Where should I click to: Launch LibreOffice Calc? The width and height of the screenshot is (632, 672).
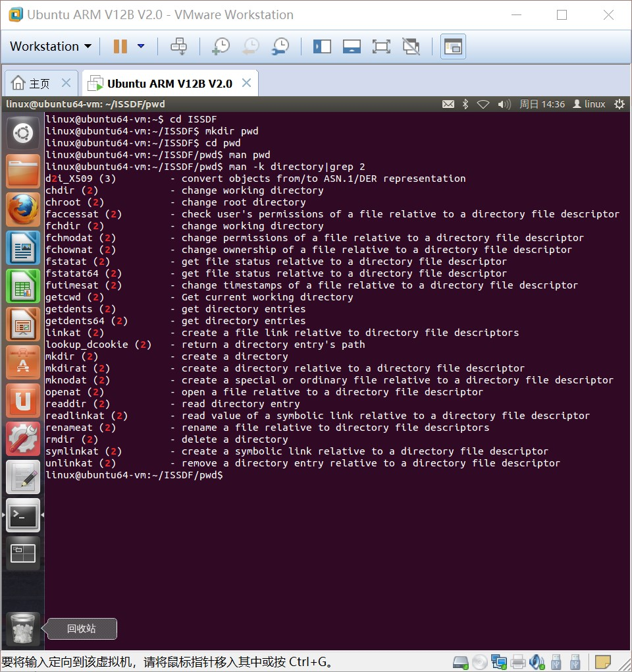tap(23, 286)
